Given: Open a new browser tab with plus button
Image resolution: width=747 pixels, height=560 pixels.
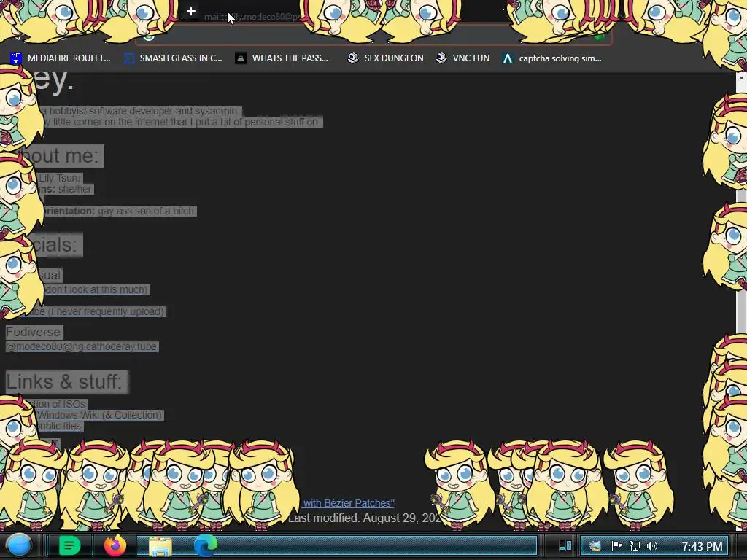Looking at the screenshot, I should coord(191,11).
